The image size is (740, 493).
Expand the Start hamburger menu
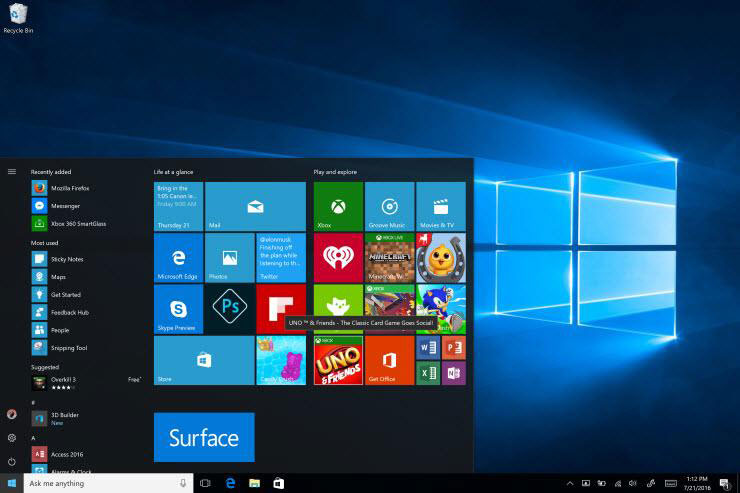click(12, 172)
